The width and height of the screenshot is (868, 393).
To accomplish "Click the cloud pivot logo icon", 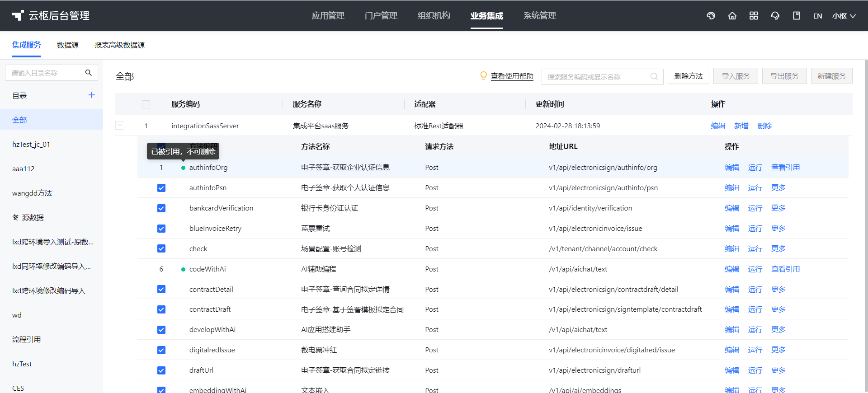I will [x=18, y=16].
